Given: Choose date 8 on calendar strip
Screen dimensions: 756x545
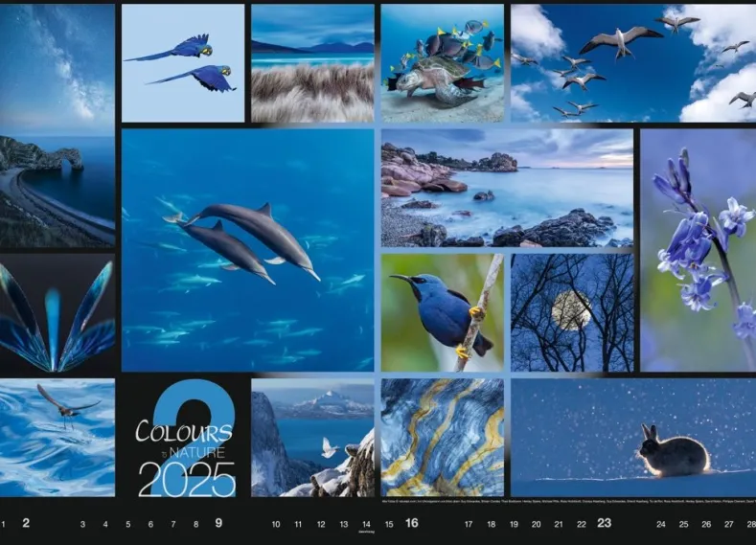Looking at the screenshot, I should pos(196,524).
